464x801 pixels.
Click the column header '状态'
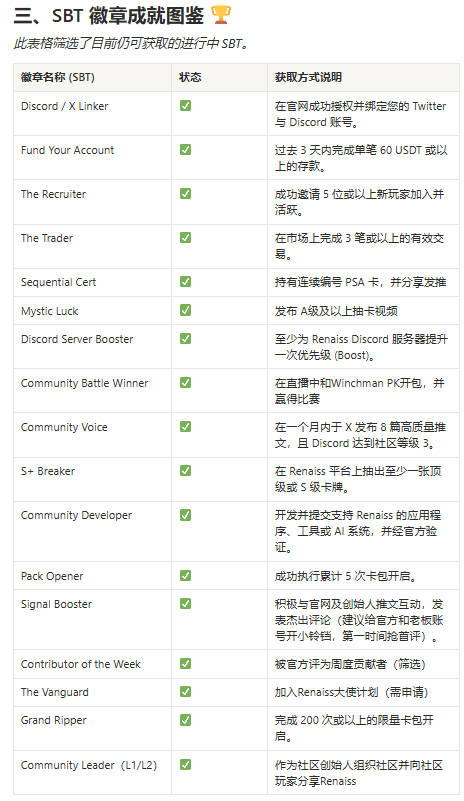pos(190,78)
